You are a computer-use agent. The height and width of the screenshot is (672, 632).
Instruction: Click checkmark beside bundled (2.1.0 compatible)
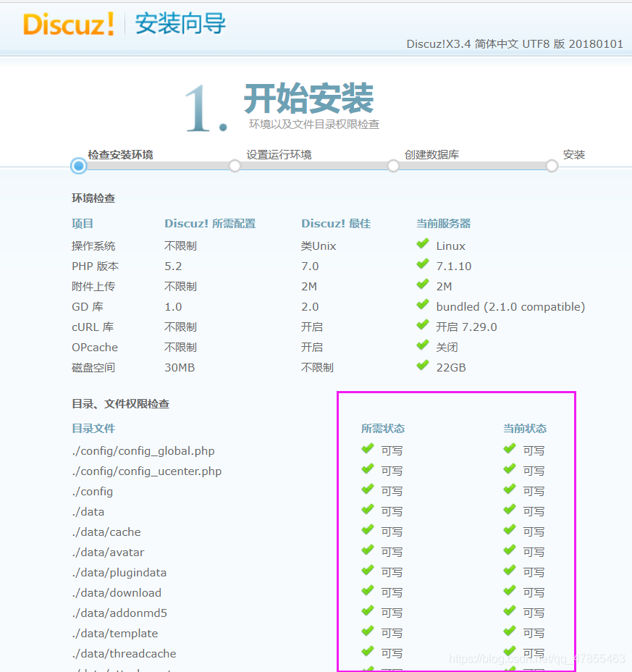(x=423, y=305)
